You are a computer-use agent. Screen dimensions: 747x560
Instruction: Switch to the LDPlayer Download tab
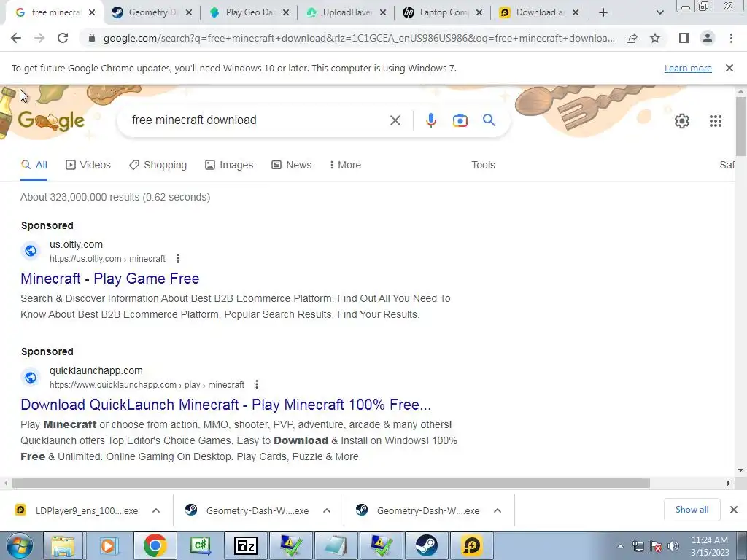[535, 13]
